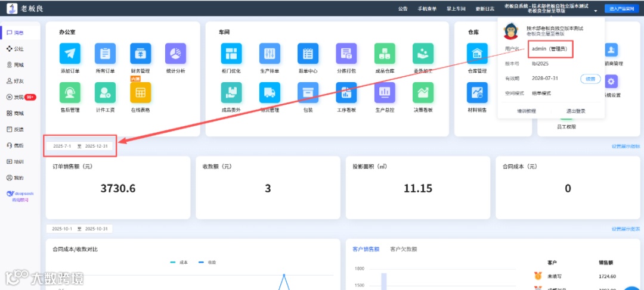Open the 工序看板 icon
Screen dimensions: 644x290
pyautogui.click(x=346, y=92)
